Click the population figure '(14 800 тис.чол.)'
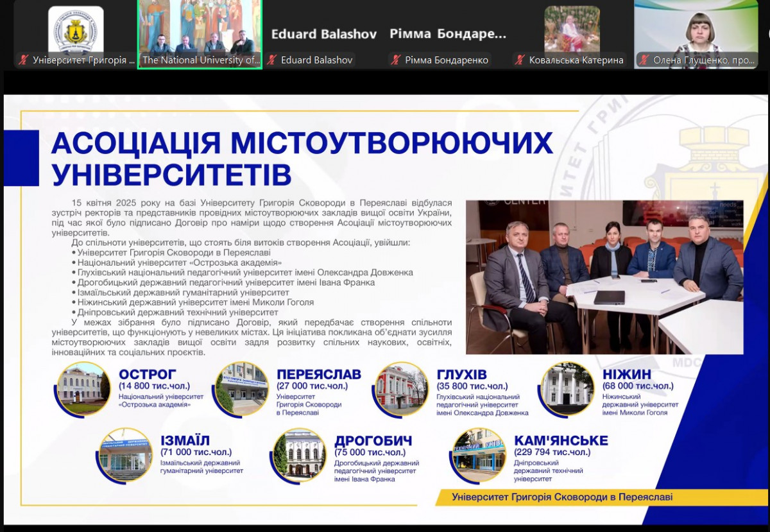770x532 pixels. click(155, 386)
